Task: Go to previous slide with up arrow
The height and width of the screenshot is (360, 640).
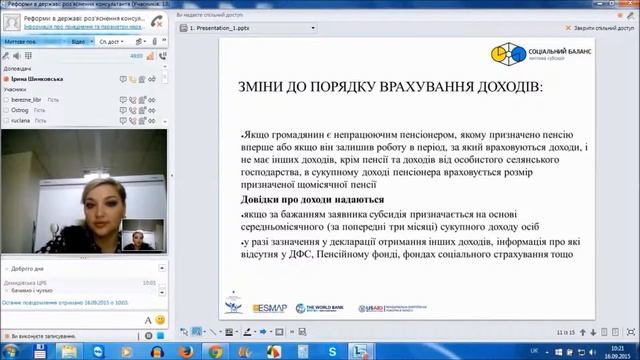Action: (583, 333)
